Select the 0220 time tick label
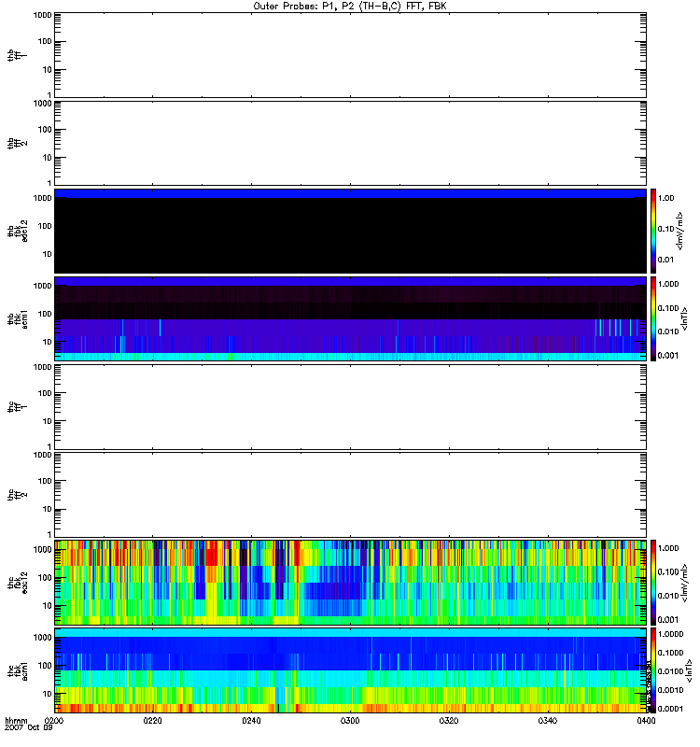Viewport: 700px width, 747px height. pyautogui.click(x=153, y=722)
